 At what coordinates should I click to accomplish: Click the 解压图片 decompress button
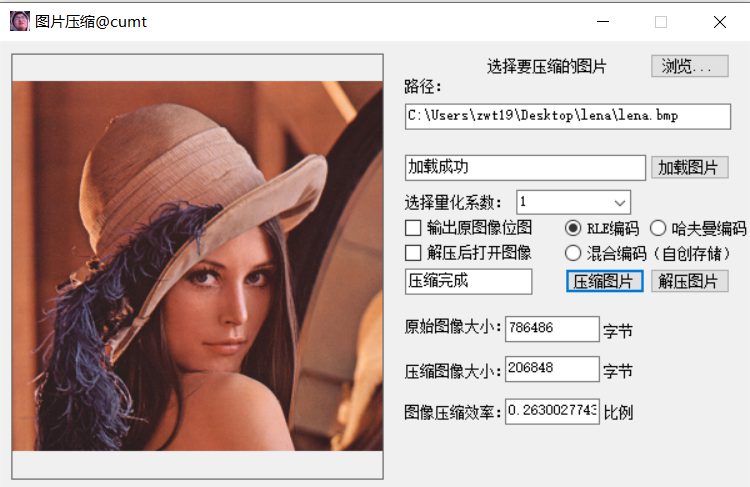click(x=689, y=281)
